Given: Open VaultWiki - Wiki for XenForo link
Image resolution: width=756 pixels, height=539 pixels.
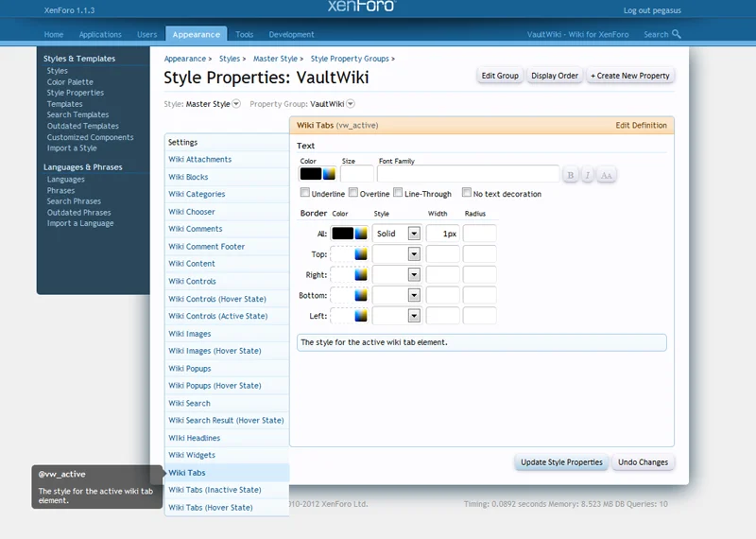Looking at the screenshot, I should [x=577, y=34].
